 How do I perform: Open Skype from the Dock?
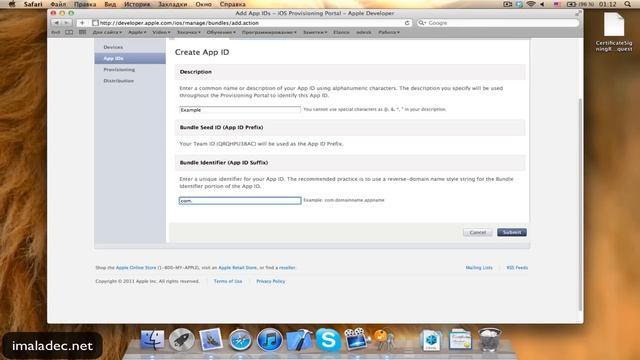click(328, 340)
